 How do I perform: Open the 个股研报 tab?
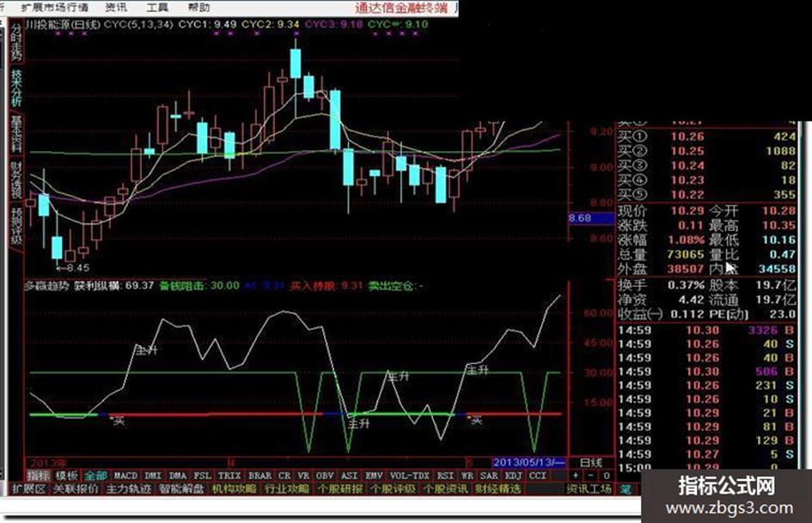pos(339,489)
